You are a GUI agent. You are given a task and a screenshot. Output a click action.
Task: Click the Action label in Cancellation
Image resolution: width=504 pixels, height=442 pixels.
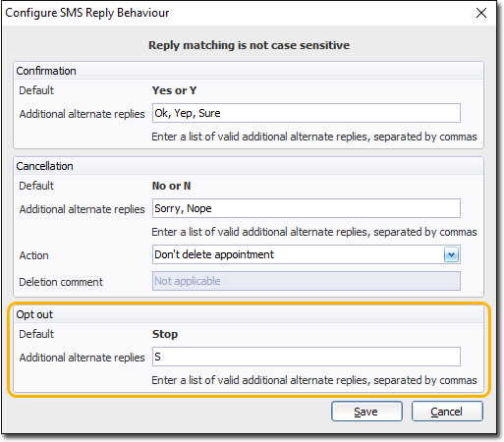[33, 255]
